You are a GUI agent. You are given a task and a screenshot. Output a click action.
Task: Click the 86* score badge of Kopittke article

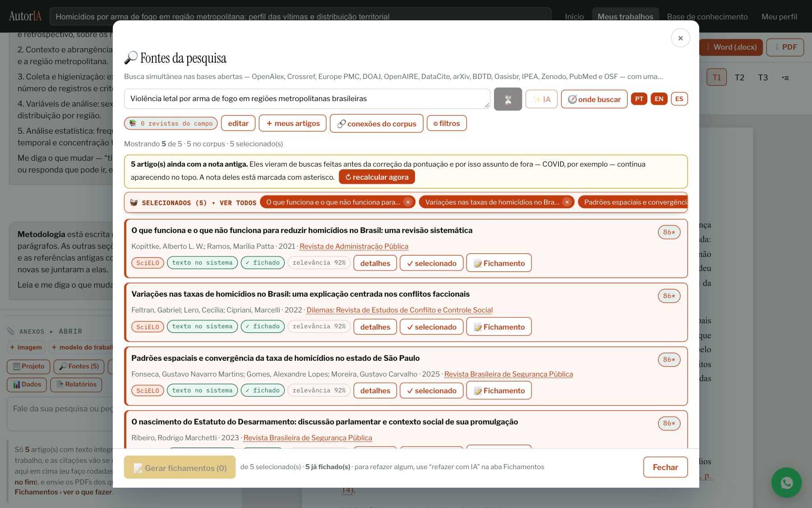(669, 232)
